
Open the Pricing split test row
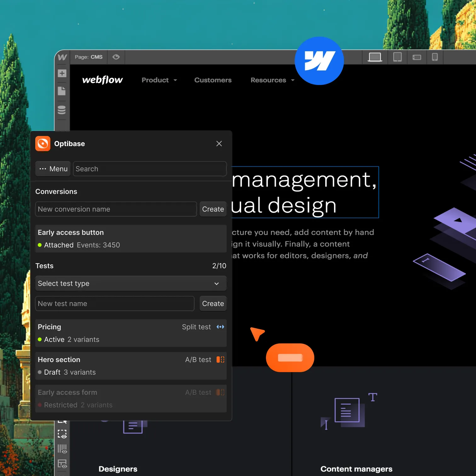click(131, 333)
